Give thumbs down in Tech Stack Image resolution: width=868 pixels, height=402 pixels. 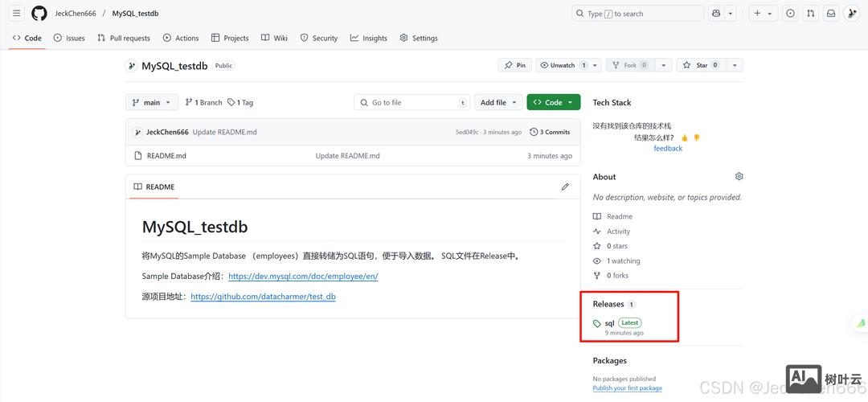(696, 137)
